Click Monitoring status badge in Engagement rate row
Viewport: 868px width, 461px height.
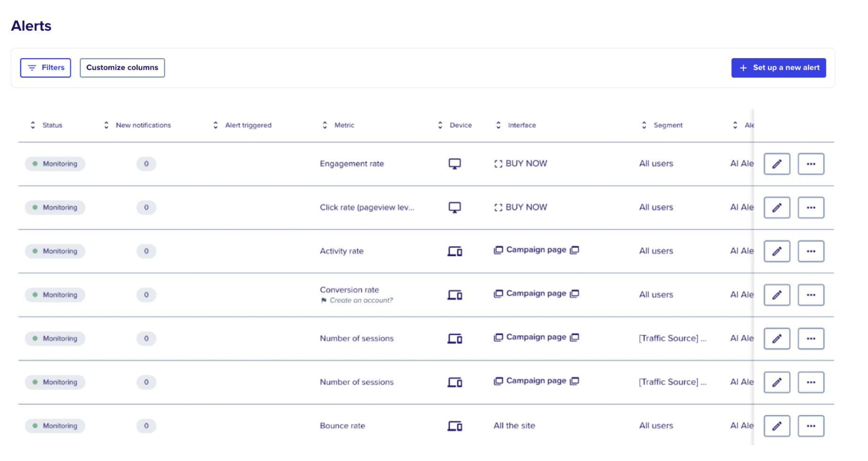click(55, 164)
